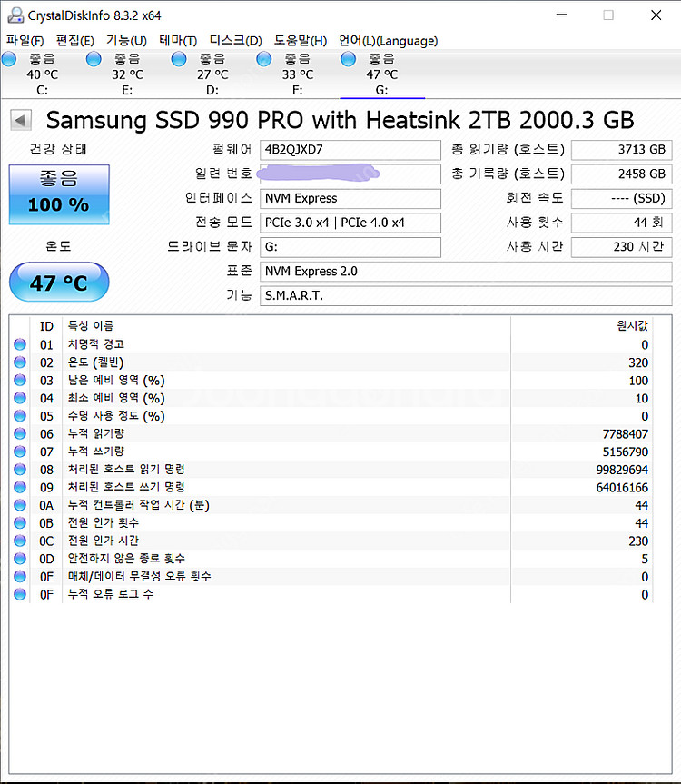Image resolution: width=681 pixels, height=784 pixels.
Task: Click status orb for attribute 07 누적 쓰기량
Action: [20, 452]
